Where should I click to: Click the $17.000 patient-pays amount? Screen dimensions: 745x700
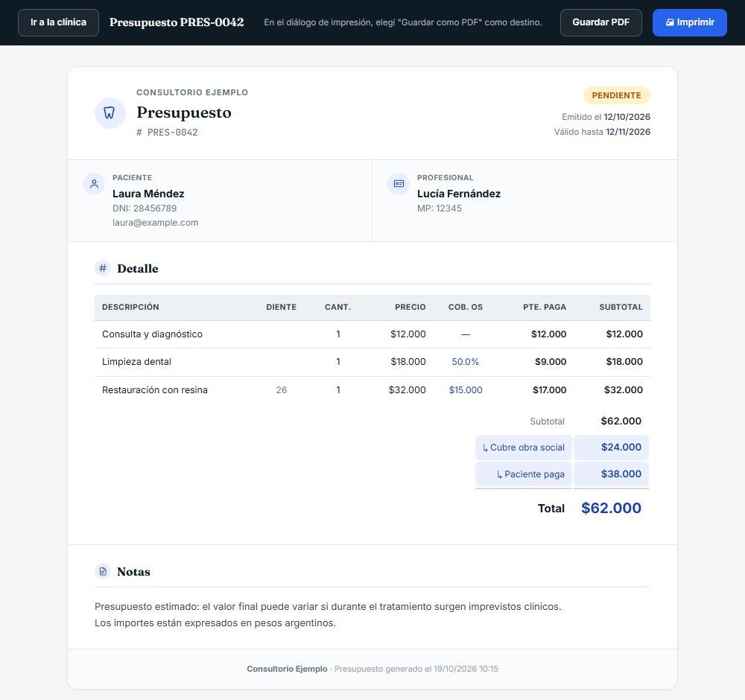(549, 390)
